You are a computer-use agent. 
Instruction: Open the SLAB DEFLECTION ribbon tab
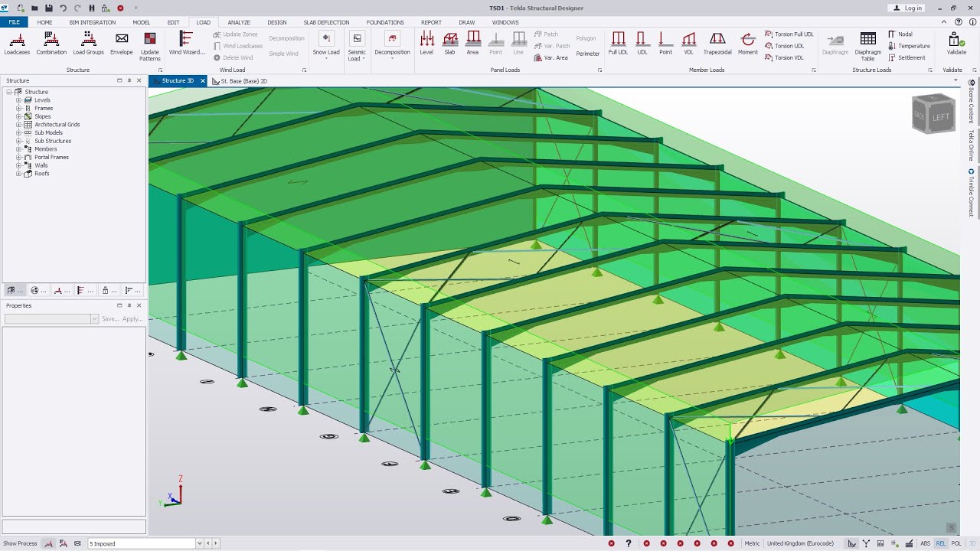[x=326, y=22]
